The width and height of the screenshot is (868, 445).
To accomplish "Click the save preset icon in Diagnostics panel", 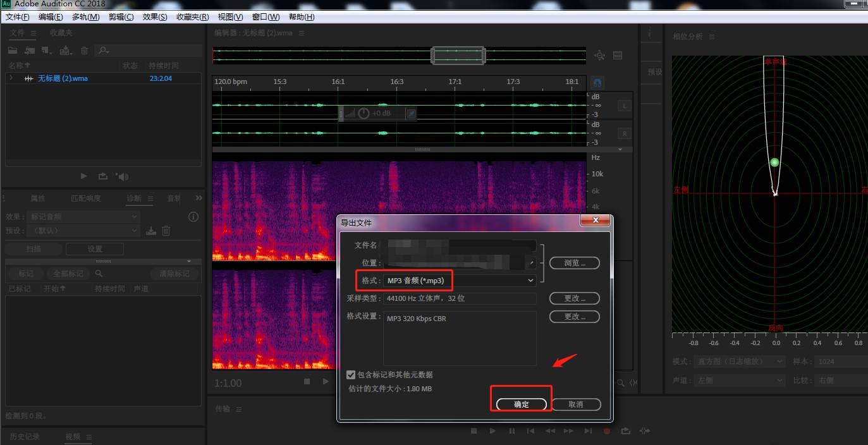I will click(x=151, y=231).
